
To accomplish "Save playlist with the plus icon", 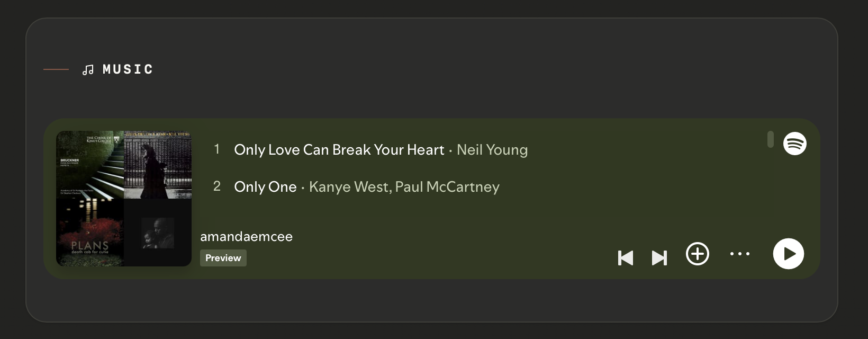I will click(698, 254).
